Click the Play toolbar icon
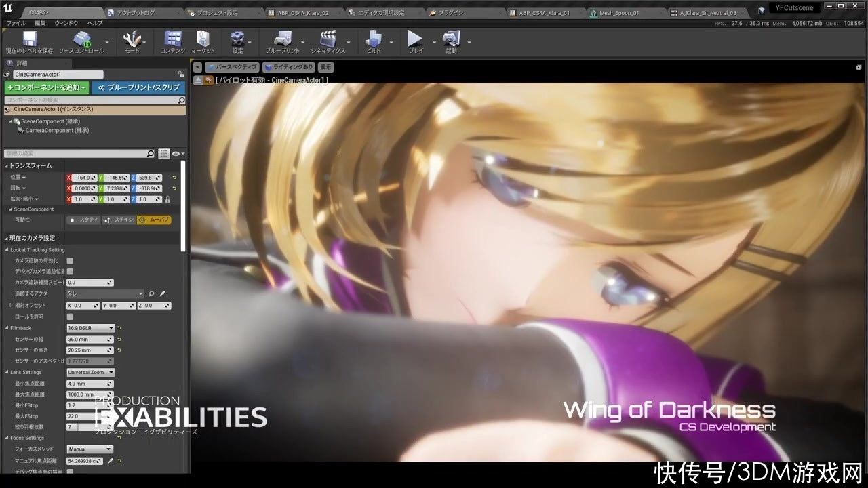This screenshot has height=488, width=868. point(415,39)
